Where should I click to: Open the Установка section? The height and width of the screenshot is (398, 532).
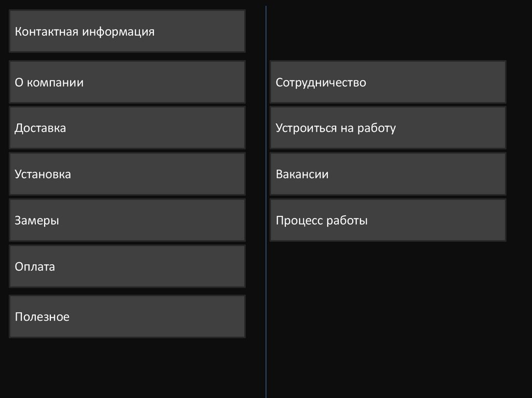[x=127, y=174]
